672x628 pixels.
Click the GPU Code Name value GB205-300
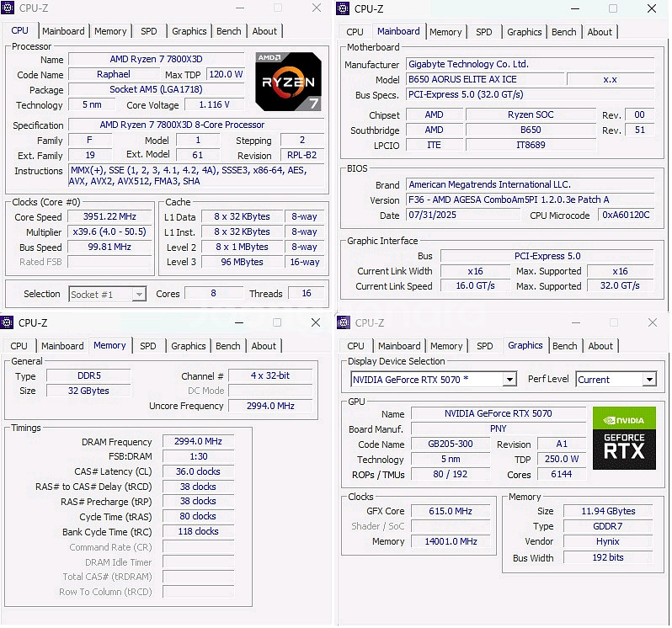click(451, 444)
